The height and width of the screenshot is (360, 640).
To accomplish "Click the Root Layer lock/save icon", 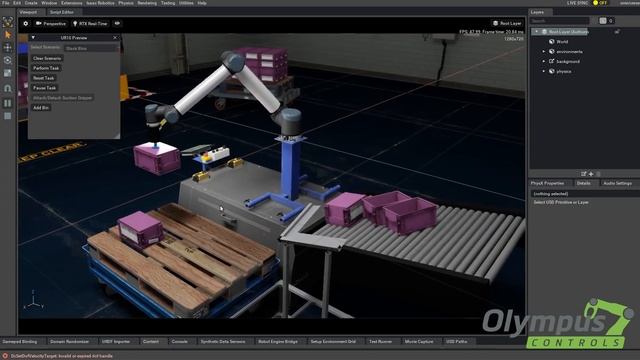I will (x=617, y=32).
